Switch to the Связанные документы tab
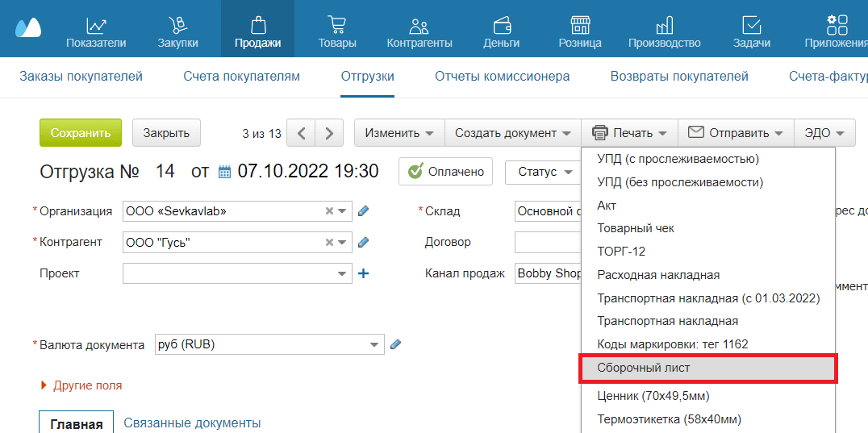868x433 pixels. tap(191, 423)
